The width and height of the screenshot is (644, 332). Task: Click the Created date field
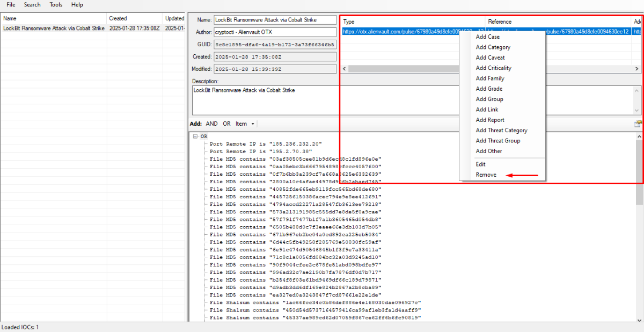click(275, 56)
